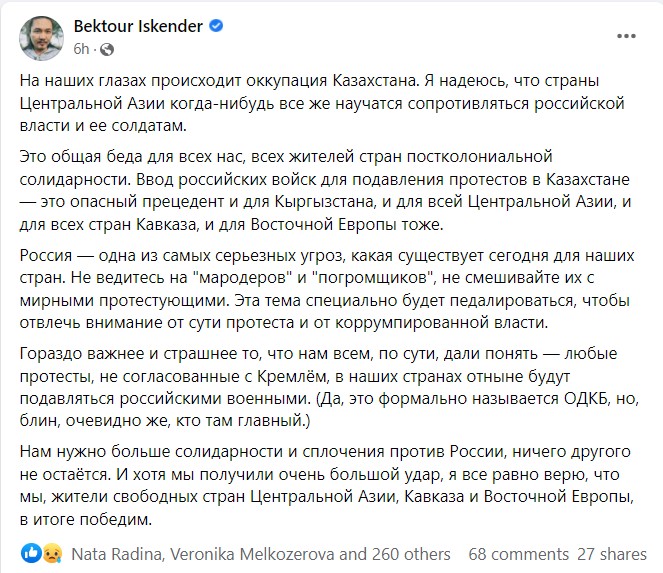
Task: Click the sad face reaction icon
Action: point(52,554)
